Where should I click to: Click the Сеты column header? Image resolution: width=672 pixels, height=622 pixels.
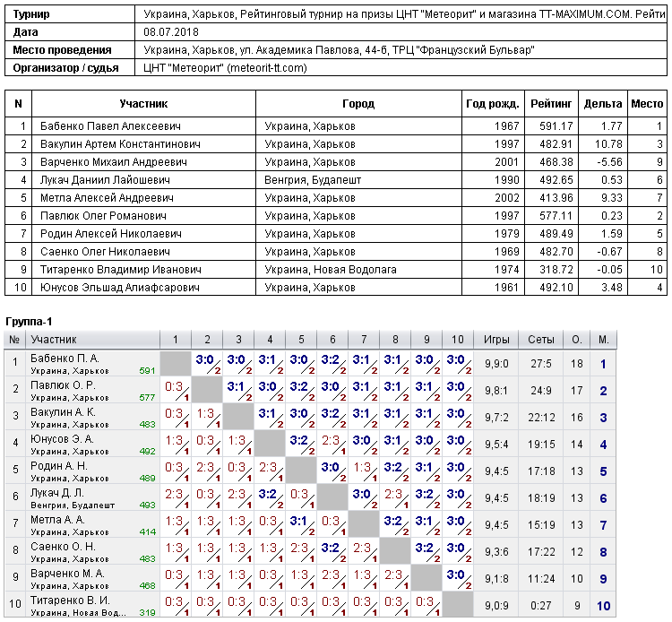(541, 340)
